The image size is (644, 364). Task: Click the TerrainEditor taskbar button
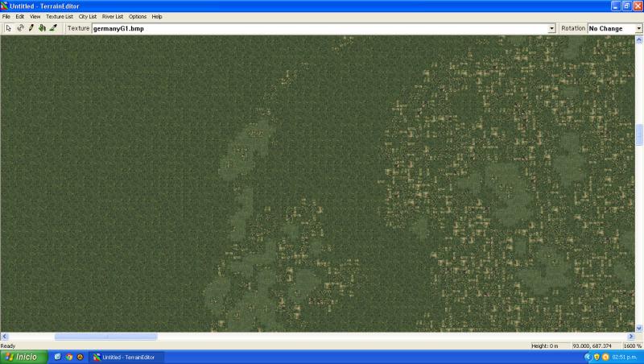click(x=127, y=357)
